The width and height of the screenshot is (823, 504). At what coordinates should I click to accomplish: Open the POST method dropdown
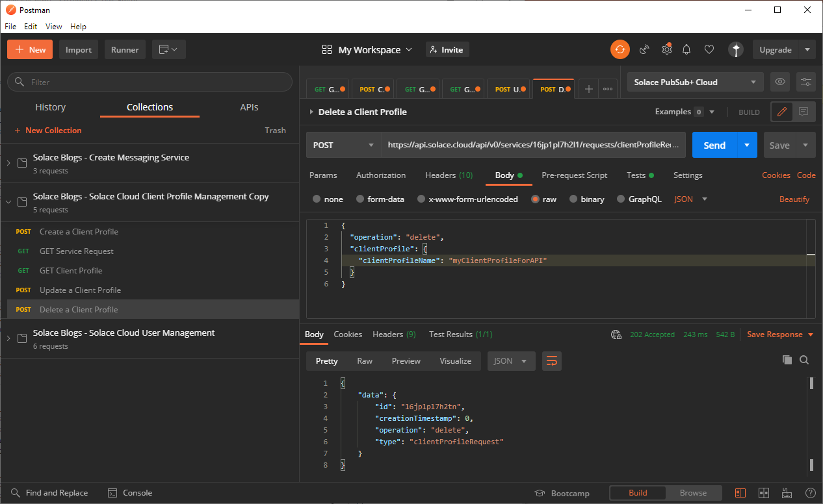click(x=343, y=145)
